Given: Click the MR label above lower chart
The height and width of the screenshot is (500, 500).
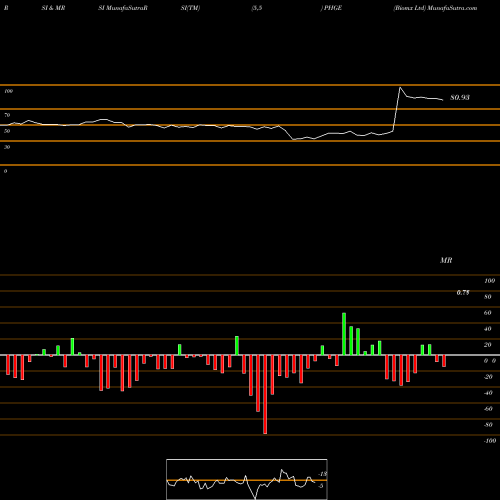Looking at the screenshot, I should [446, 260].
